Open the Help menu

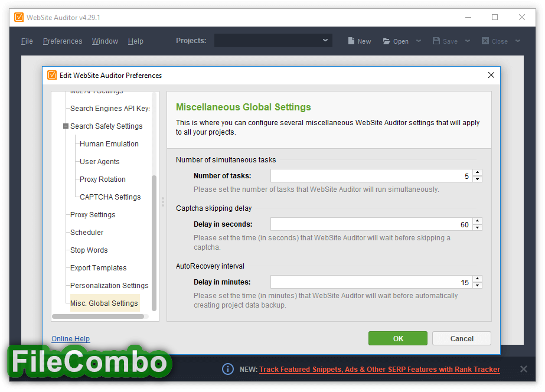point(136,41)
